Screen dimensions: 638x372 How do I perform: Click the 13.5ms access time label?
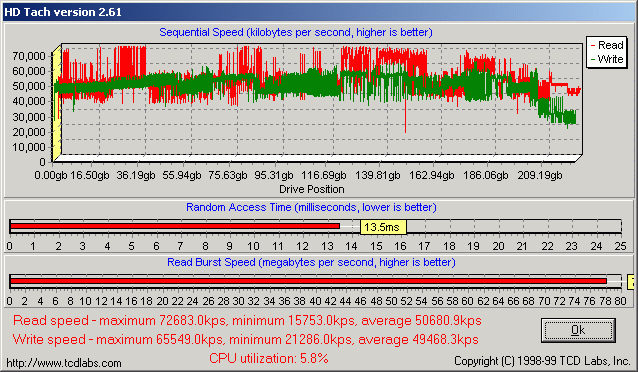(383, 227)
